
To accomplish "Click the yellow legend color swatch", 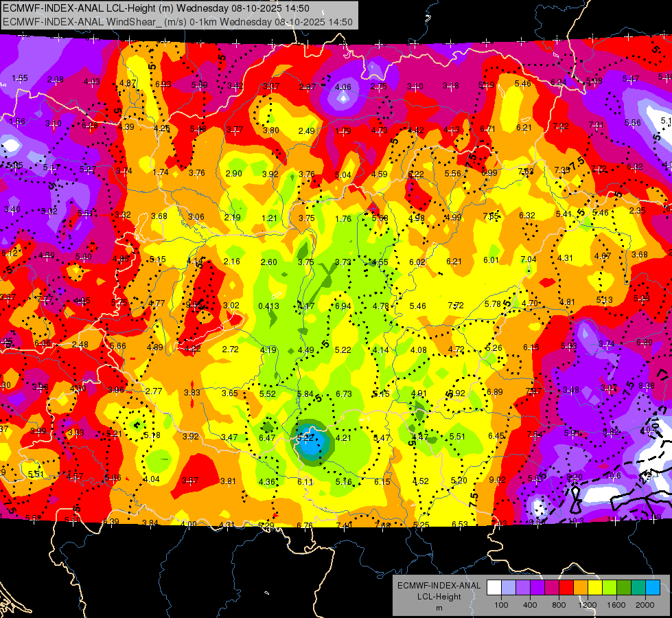I will 595,588.
